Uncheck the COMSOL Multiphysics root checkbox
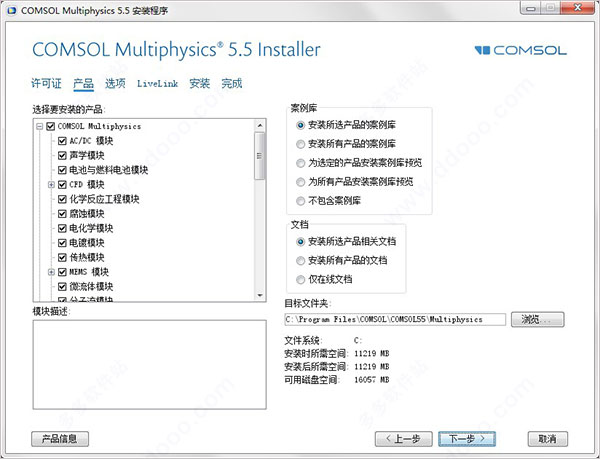The width and height of the screenshot is (600, 459). (x=51, y=126)
